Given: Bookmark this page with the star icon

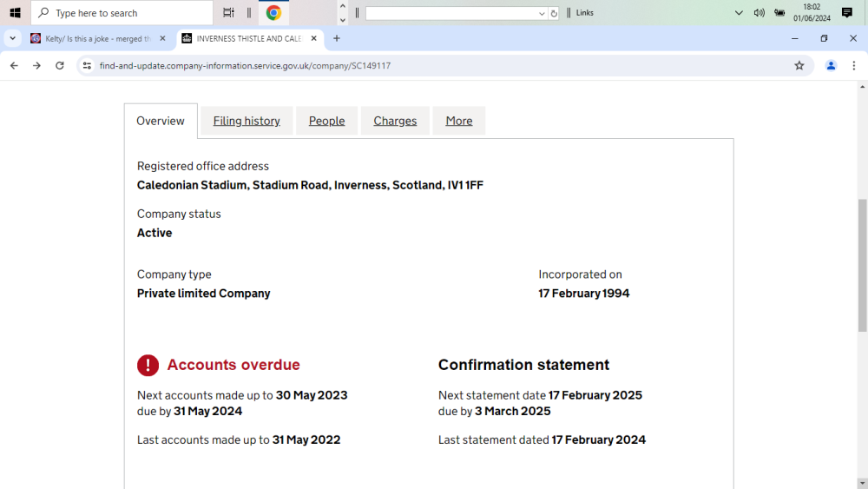Looking at the screenshot, I should coord(799,65).
